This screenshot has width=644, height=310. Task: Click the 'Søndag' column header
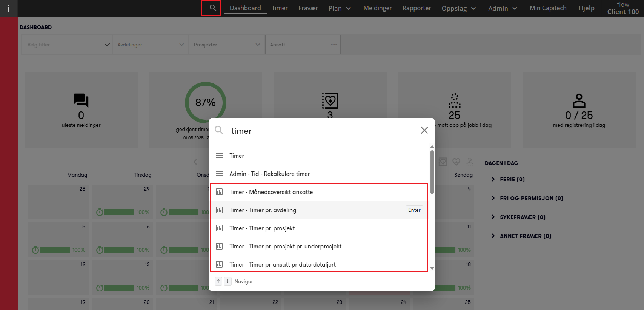[x=463, y=175]
